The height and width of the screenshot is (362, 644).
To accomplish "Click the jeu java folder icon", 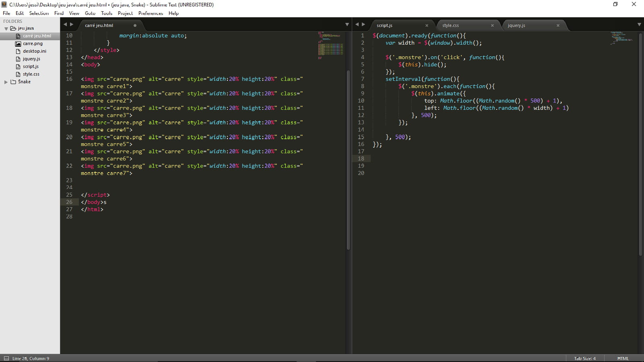I will pyautogui.click(x=13, y=28).
